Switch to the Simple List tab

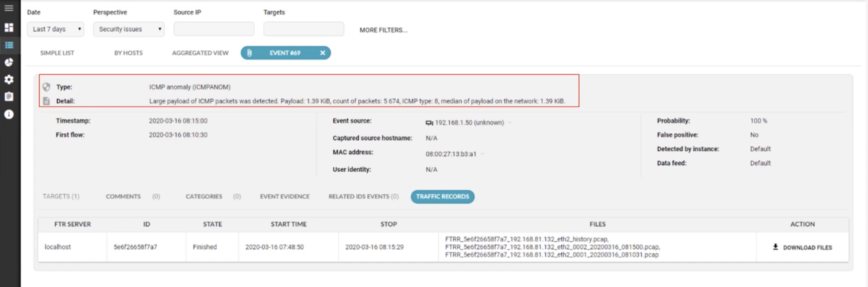pyautogui.click(x=57, y=53)
